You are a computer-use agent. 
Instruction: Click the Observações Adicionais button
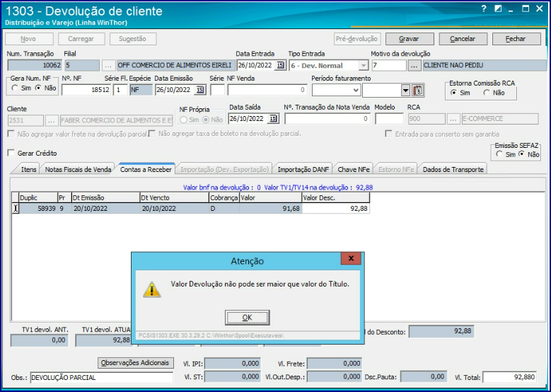(x=135, y=363)
